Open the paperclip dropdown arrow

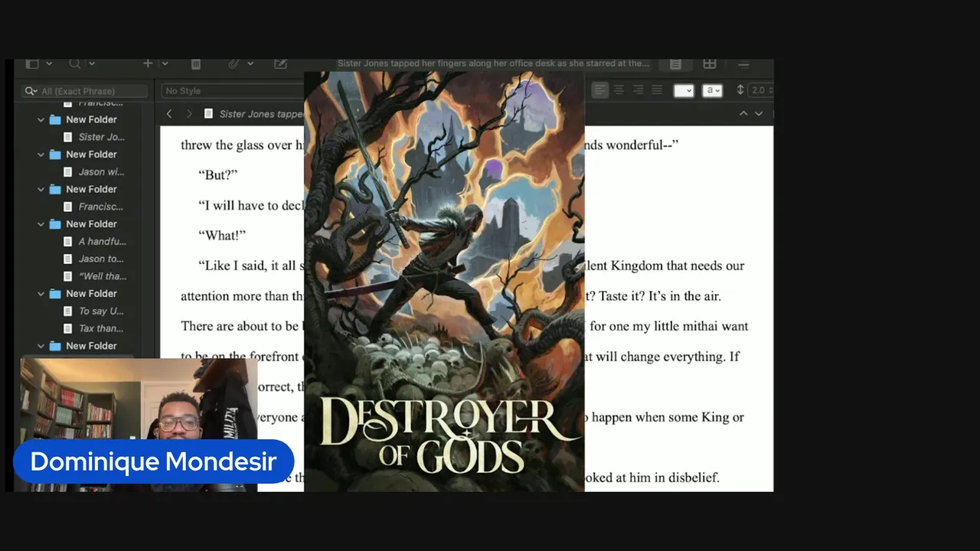click(x=250, y=64)
